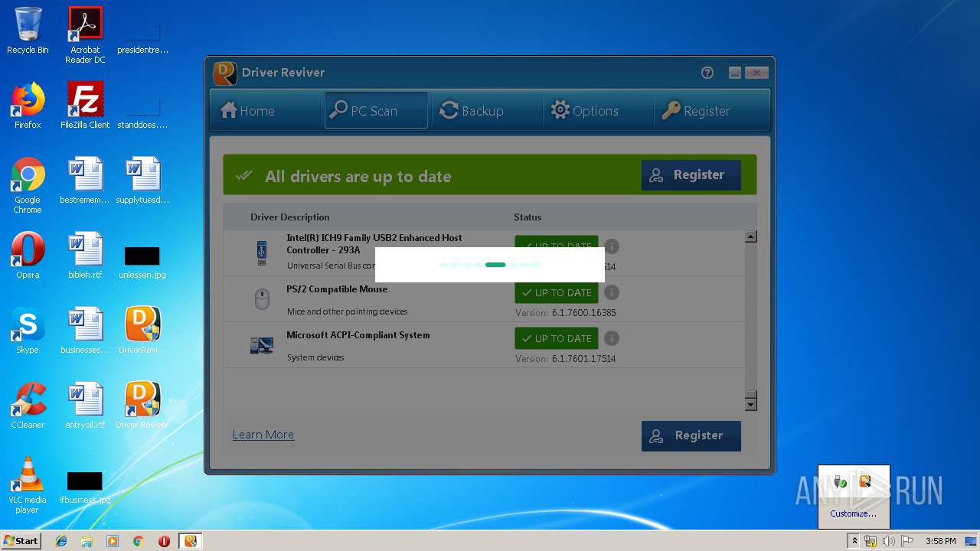Open the volume speaker tray icon
980x551 pixels.
[889, 541]
